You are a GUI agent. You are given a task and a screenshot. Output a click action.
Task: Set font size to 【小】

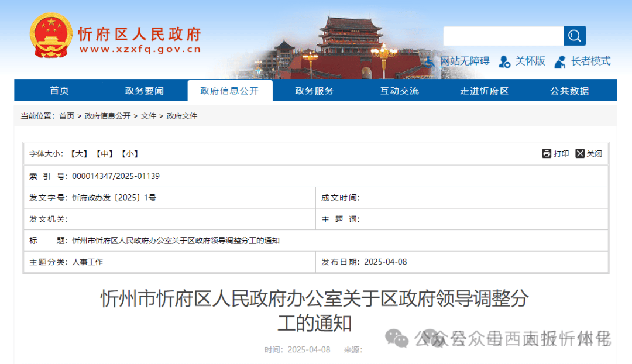click(x=130, y=154)
